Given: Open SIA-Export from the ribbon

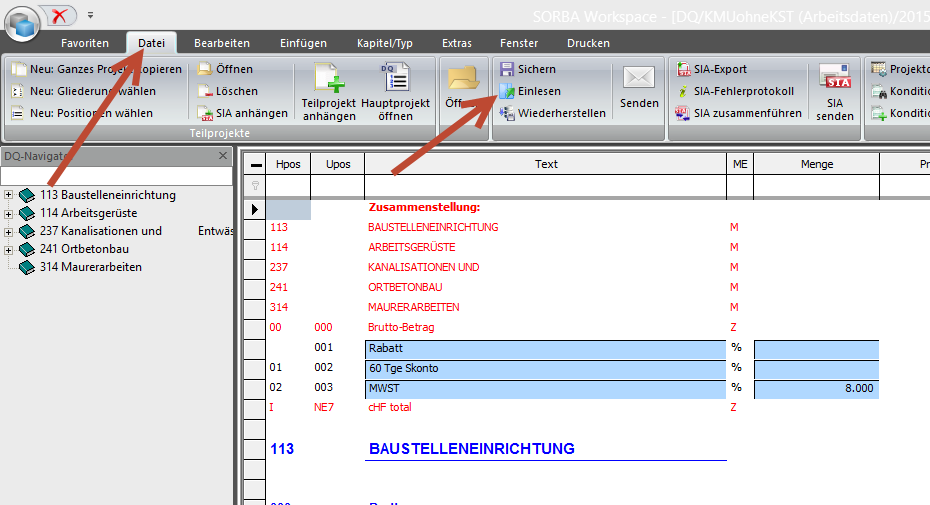Looking at the screenshot, I should coord(684,69).
